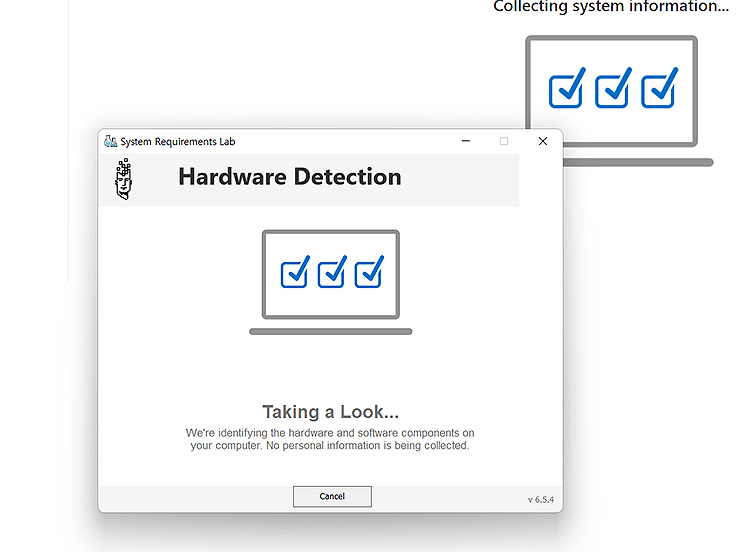Cancel the hardware detection scan

332,496
